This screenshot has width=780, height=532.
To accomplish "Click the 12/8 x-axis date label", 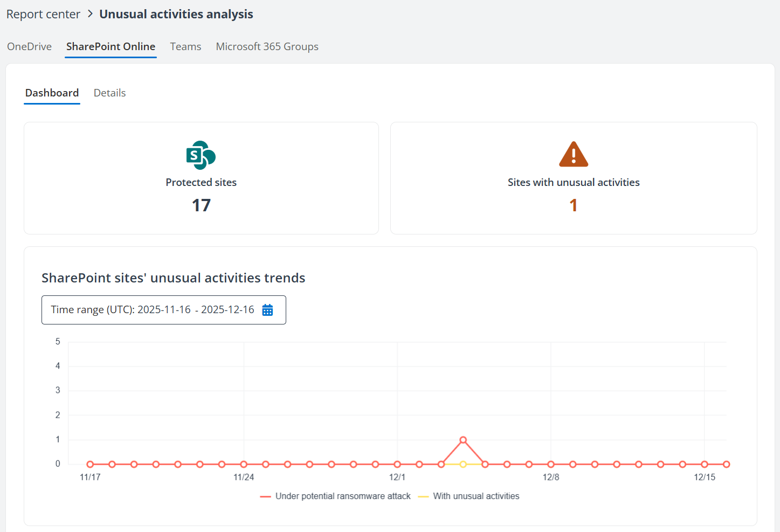I will click(551, 477).
